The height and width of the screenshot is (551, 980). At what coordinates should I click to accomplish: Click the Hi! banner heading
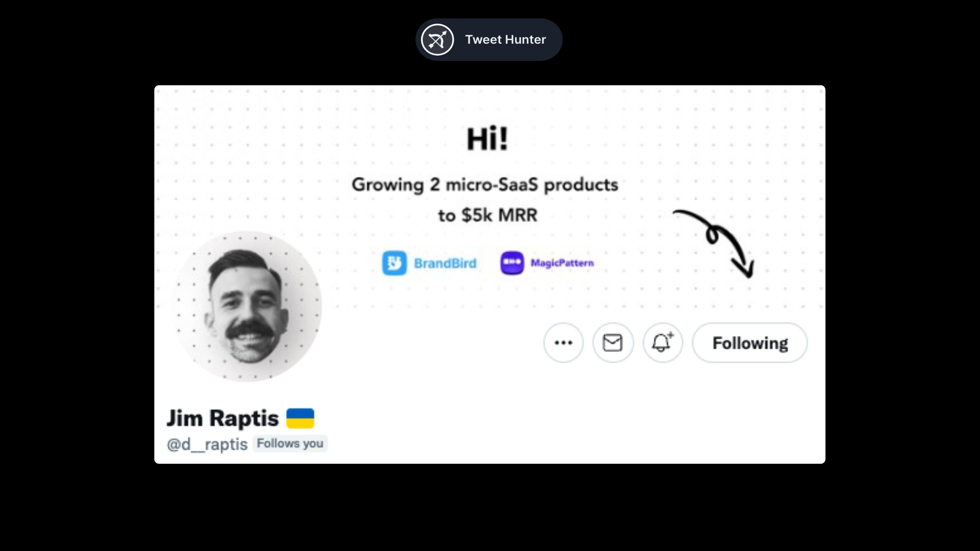coord(488,139)
